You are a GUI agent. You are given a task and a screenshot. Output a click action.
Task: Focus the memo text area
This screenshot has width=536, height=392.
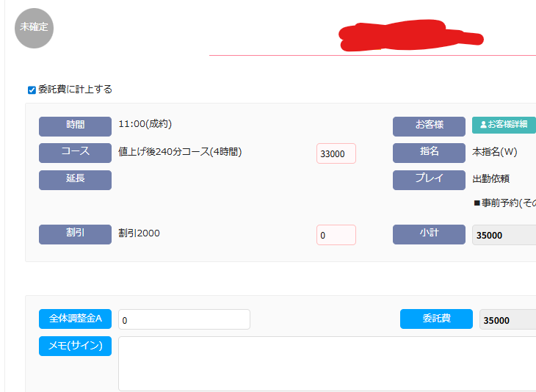tap(327, 363)
